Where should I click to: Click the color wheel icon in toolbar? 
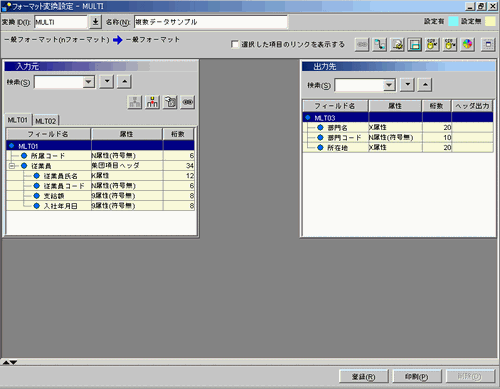pyautogui.click(x=467, y=44)
